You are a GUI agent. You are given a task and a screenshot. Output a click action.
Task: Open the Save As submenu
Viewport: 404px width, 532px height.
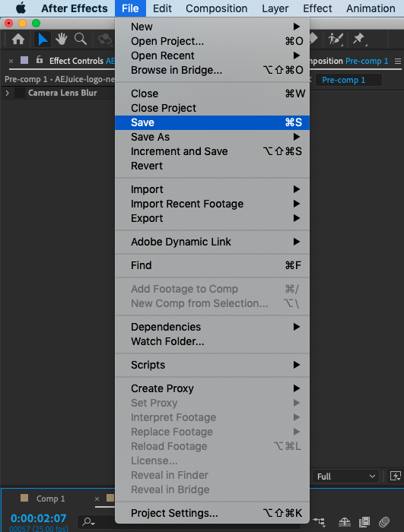[212, 137]
